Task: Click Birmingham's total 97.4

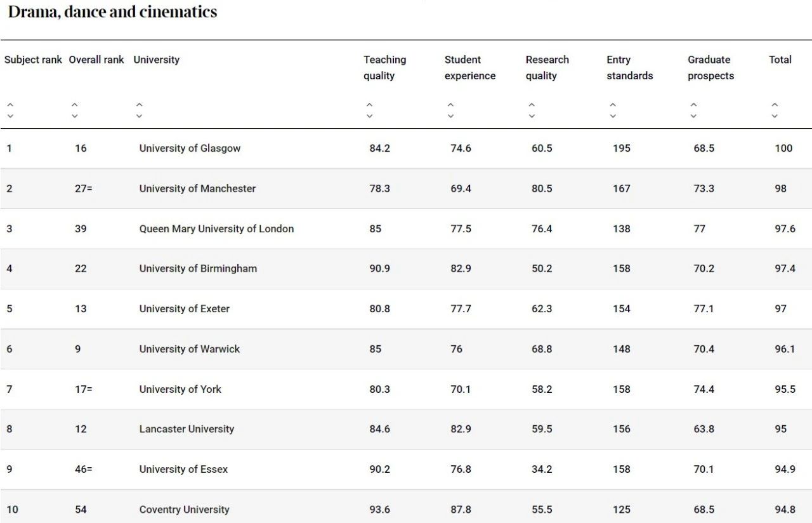Action: click(785, 268)
